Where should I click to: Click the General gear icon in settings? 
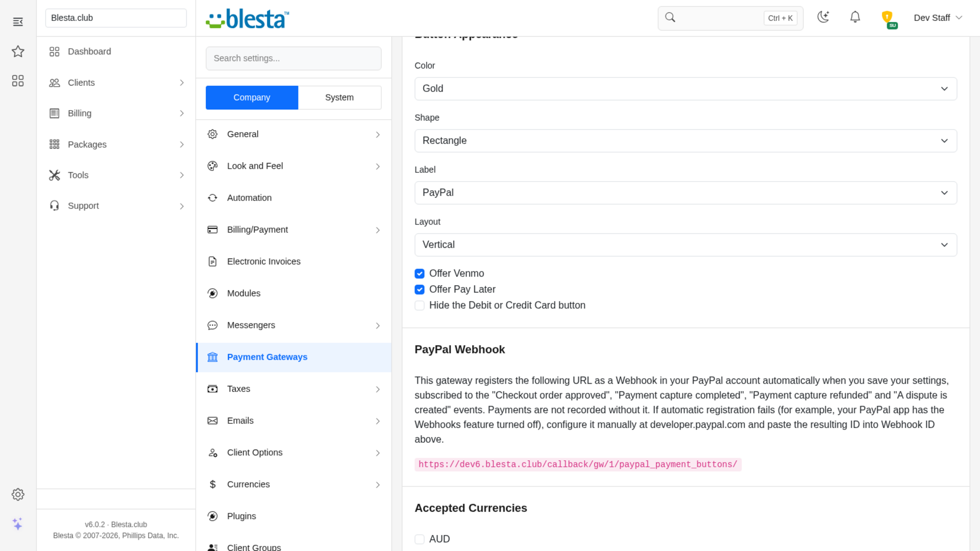pos(213,134)
